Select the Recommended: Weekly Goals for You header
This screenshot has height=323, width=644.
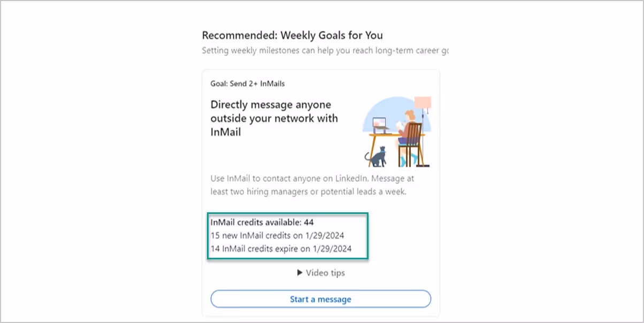point(292,35)
